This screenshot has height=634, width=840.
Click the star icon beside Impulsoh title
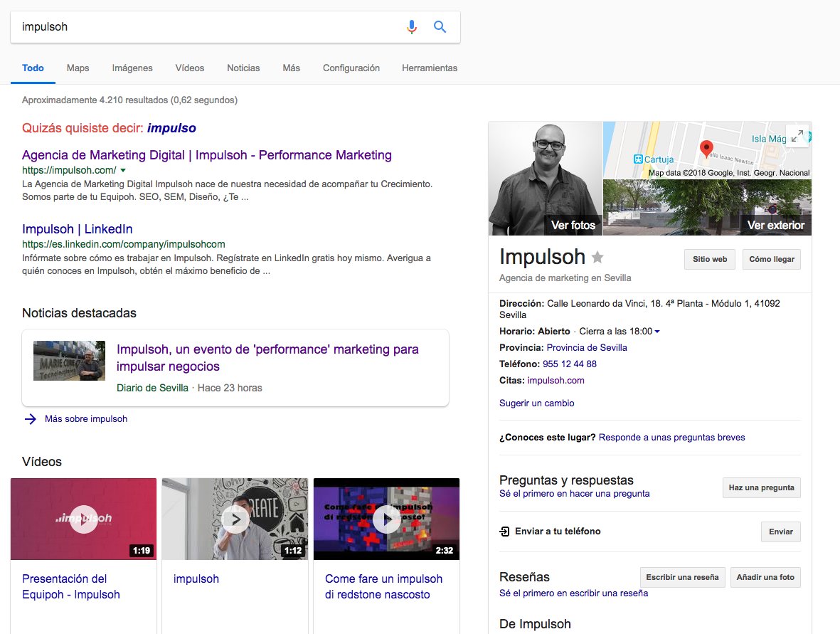click(597, 258)
